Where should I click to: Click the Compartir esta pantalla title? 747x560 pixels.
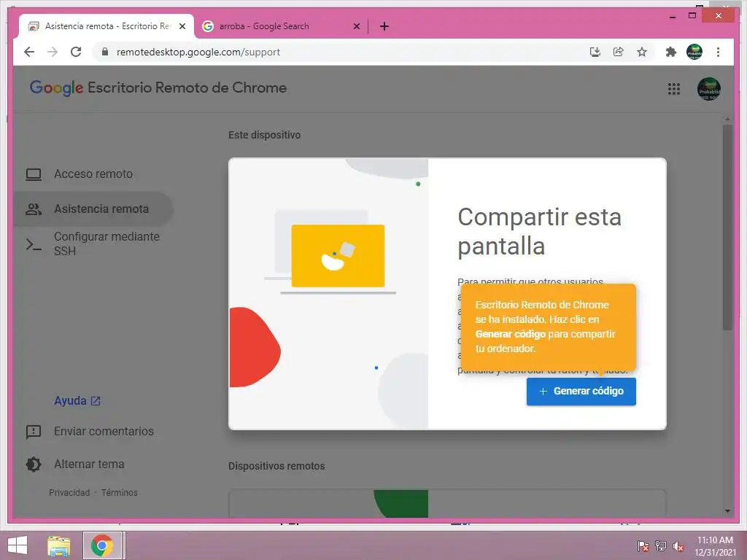(540, 231)
